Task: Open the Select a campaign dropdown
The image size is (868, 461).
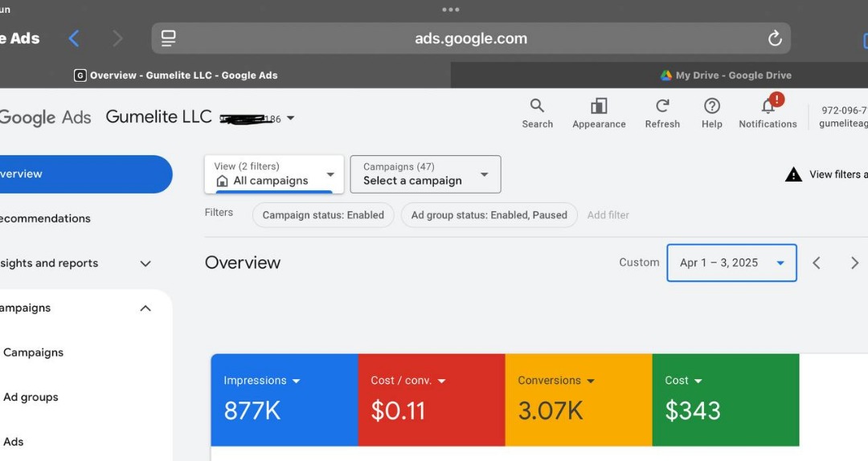Action: tap(425, 174)
